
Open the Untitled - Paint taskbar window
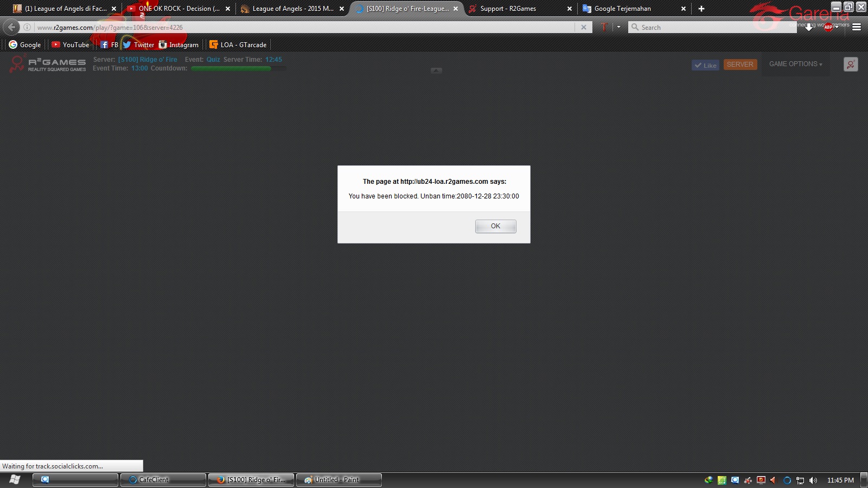339,480
